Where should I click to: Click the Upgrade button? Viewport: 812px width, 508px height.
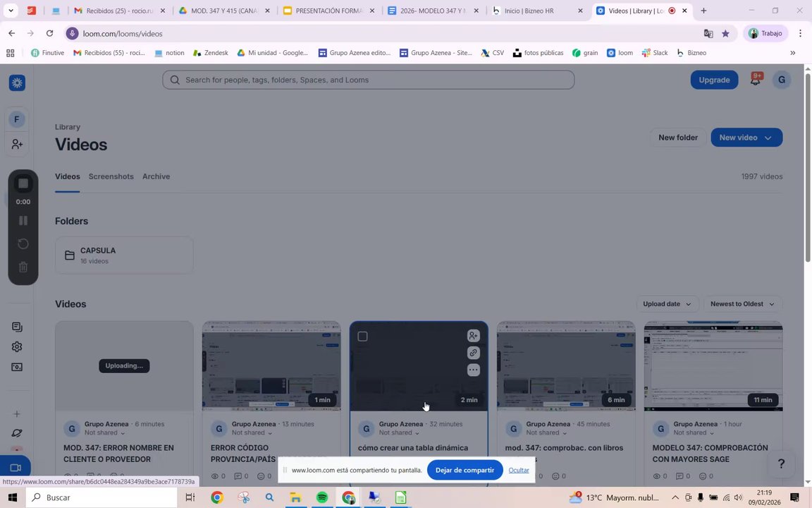click(x=714, y=80)
